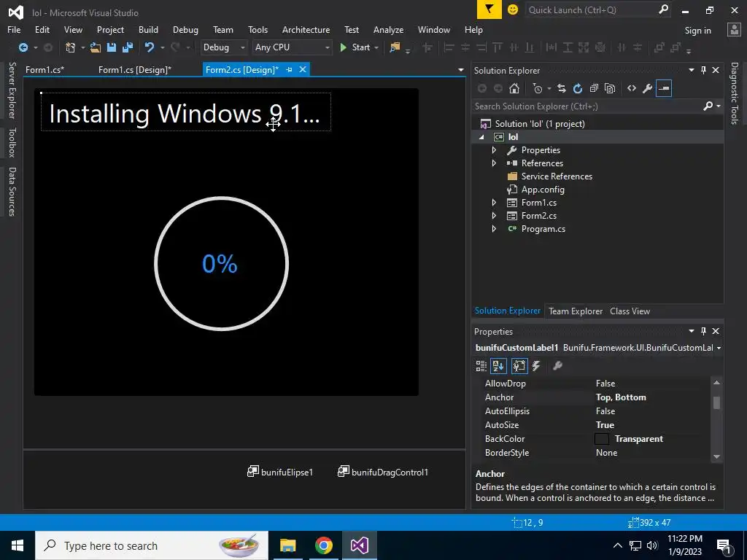Click the Open File folder icon
The width and height of the screenshot is (747, 560).
click(x=96, y=47)
